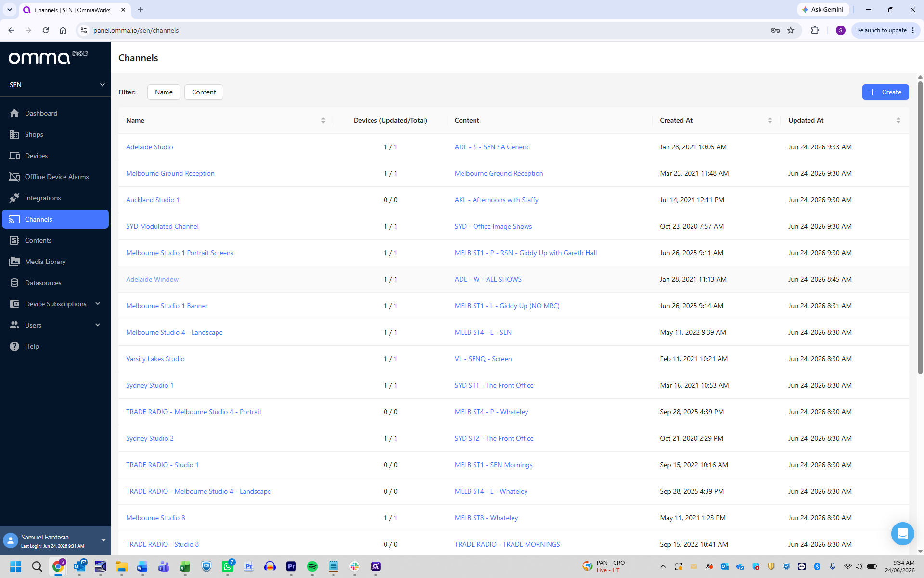
Task: Open File Explorer from taskbar
Action: coord(121,566)
